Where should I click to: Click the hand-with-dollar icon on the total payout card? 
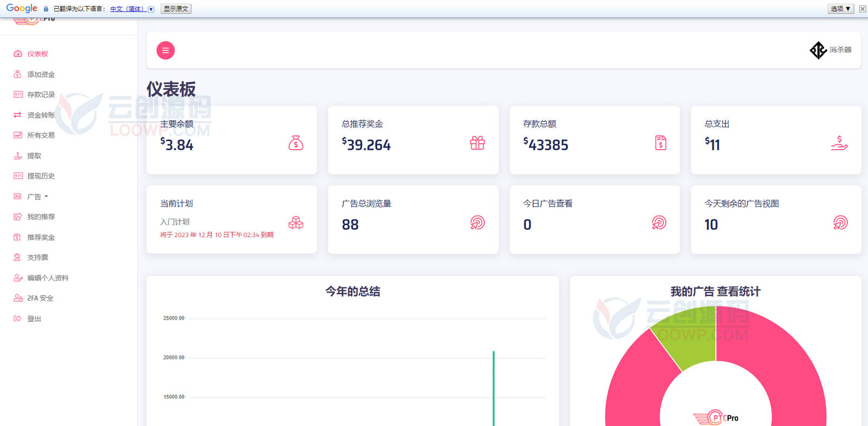(x=839, y=143)
